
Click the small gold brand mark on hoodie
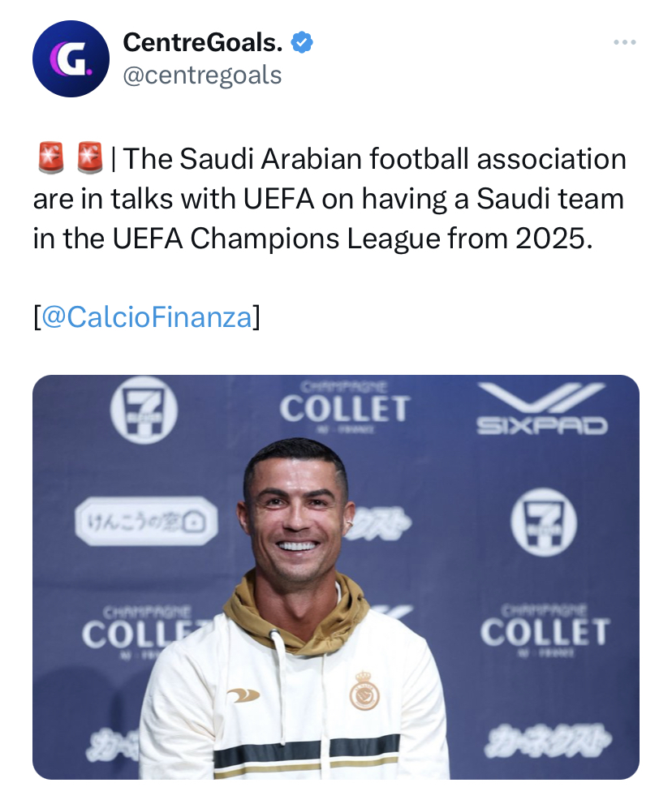(243, 695)
